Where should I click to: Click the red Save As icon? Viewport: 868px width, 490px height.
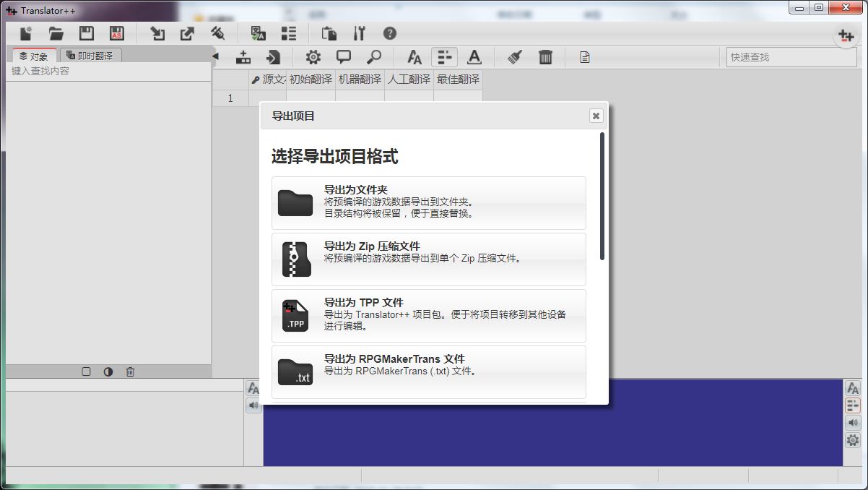(117, 33)
